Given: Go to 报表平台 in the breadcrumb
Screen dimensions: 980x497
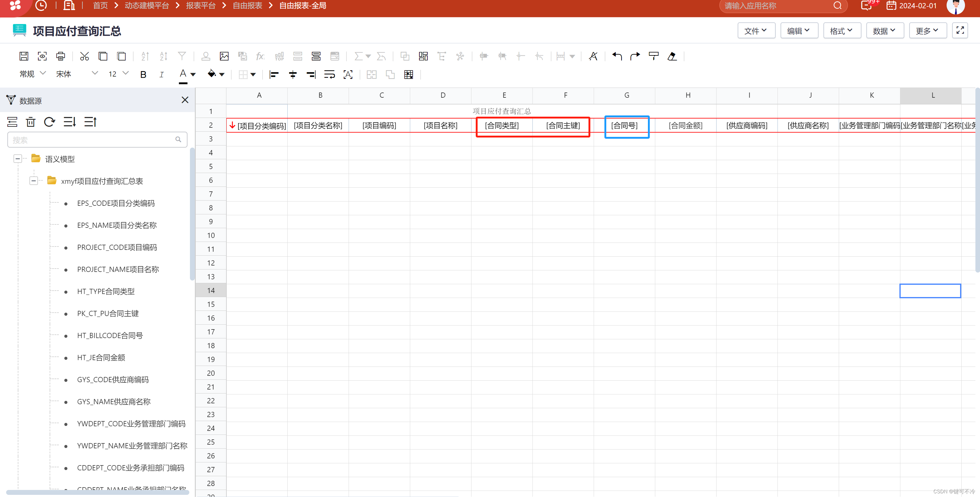Looking at the screenshot, I should pyautogui.click(x=200, y=6).
